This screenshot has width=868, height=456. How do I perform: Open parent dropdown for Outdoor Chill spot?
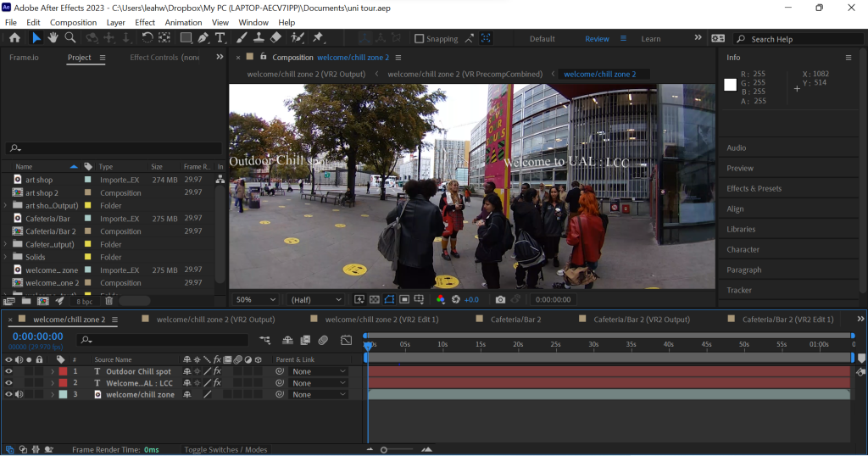[x=319, y=371]
